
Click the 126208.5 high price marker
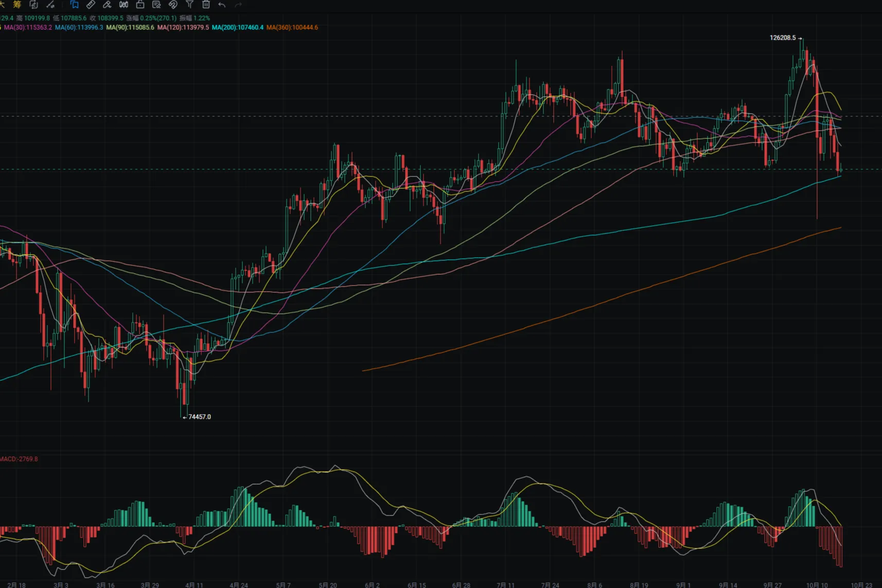782,38
